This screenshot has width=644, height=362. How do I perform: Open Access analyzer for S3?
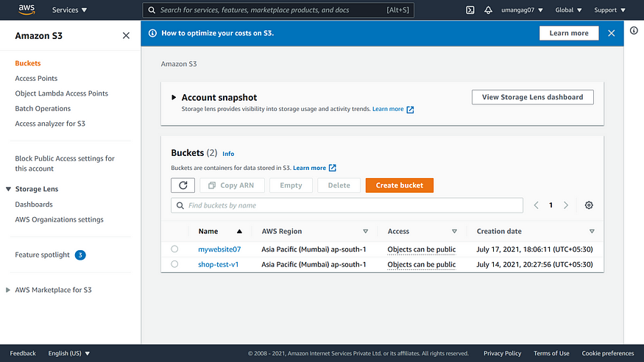click(x=50, y=124)
